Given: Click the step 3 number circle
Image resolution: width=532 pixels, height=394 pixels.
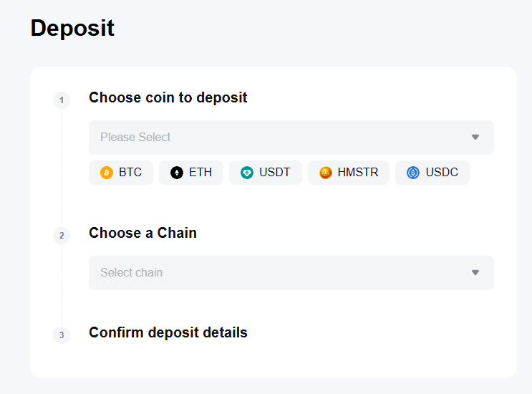Looking at the screenshot, I should (62, 335).
